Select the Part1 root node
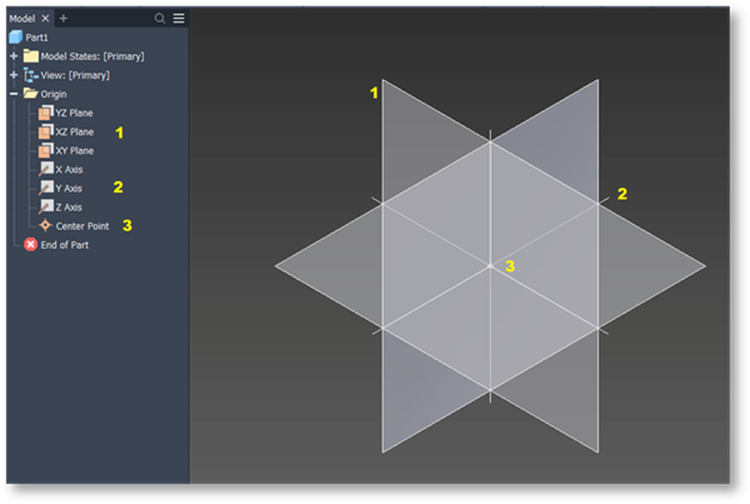Screen dimensions: 750x504 coord(37,37)
